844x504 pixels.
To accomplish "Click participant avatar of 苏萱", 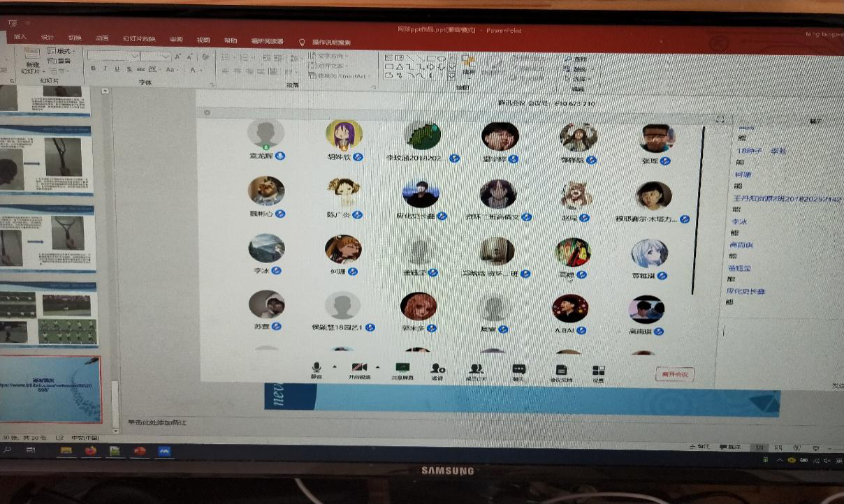I will pos(266,304).
